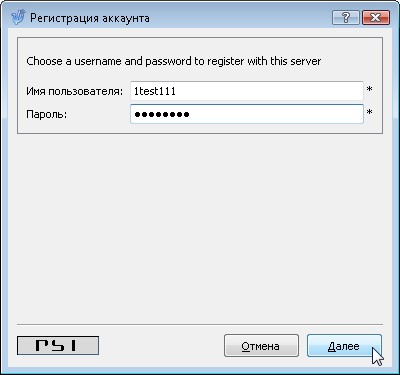The image size is (400, 375).
Task: Click blank space right of 1test111 text
Action: click(269, 91)
